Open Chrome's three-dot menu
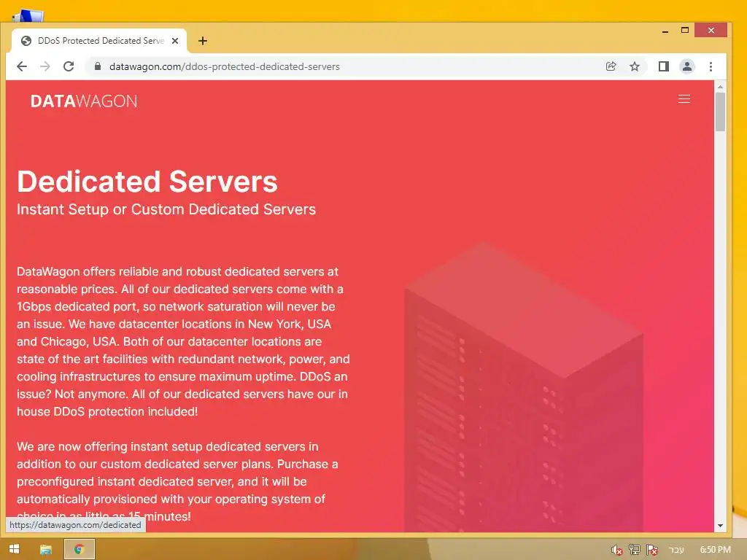This screenshot has width=747, height=560. coord(711,66)
